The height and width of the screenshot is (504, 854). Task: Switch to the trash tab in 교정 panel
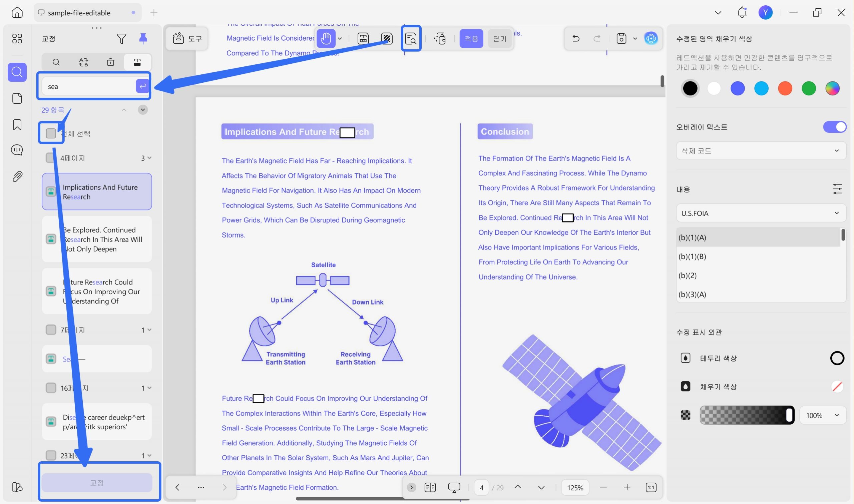click(110, 62)
